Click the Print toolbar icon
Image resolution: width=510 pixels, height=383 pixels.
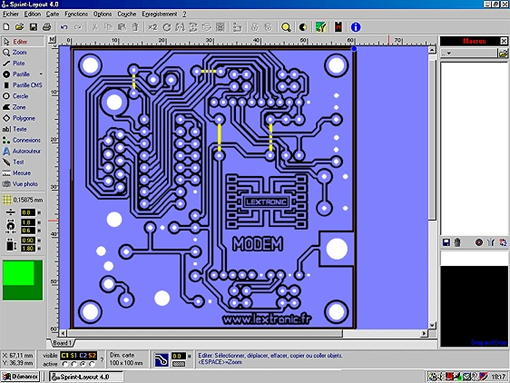pyautogui.click(x=47, y=27)
